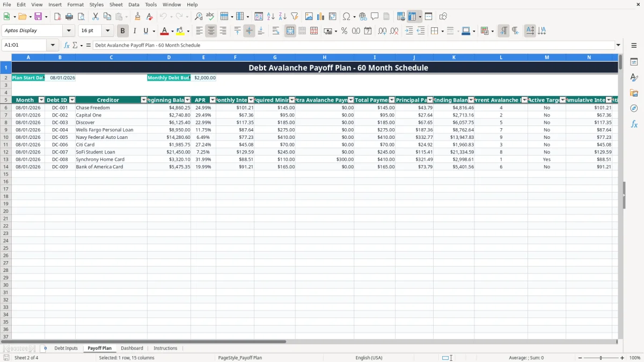This screenshot has width=644, height=362.
Task: Export directly as PDF icon
Action: pyautogui.click(x=57, y=17)
